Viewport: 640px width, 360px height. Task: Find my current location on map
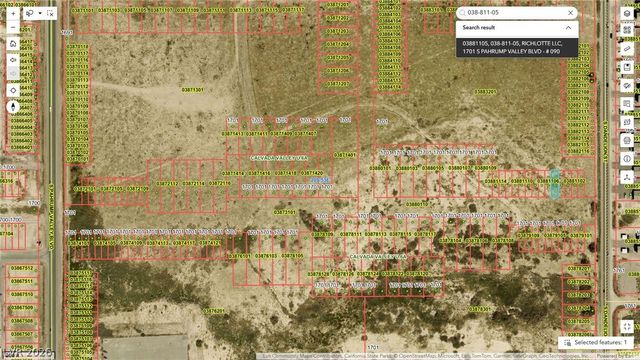point(13,90)
